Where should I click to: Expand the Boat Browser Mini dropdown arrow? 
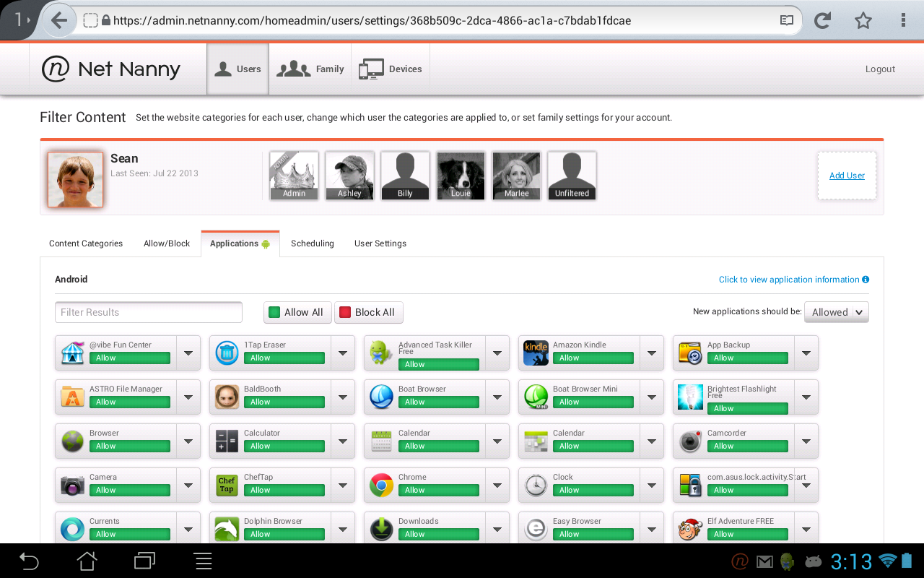[652, 397]
